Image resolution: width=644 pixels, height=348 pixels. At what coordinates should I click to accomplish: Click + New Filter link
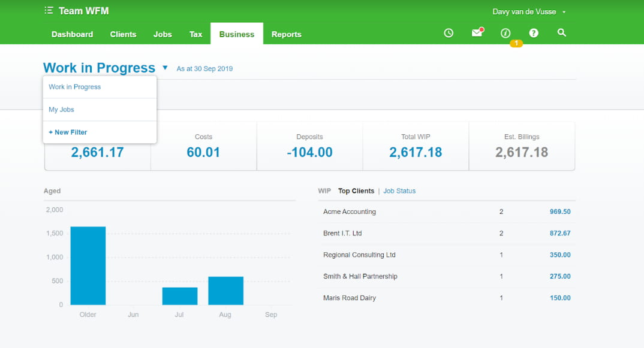pyautogui.click(x=68, y=132)
